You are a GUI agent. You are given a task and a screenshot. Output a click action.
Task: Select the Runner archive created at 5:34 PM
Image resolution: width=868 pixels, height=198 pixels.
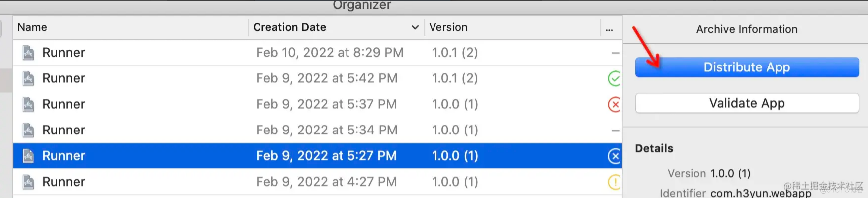[x=318, y=130]
